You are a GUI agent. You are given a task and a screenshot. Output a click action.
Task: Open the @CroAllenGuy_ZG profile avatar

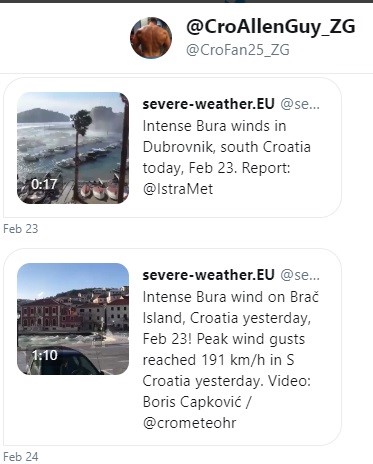[x=151, y=38]
